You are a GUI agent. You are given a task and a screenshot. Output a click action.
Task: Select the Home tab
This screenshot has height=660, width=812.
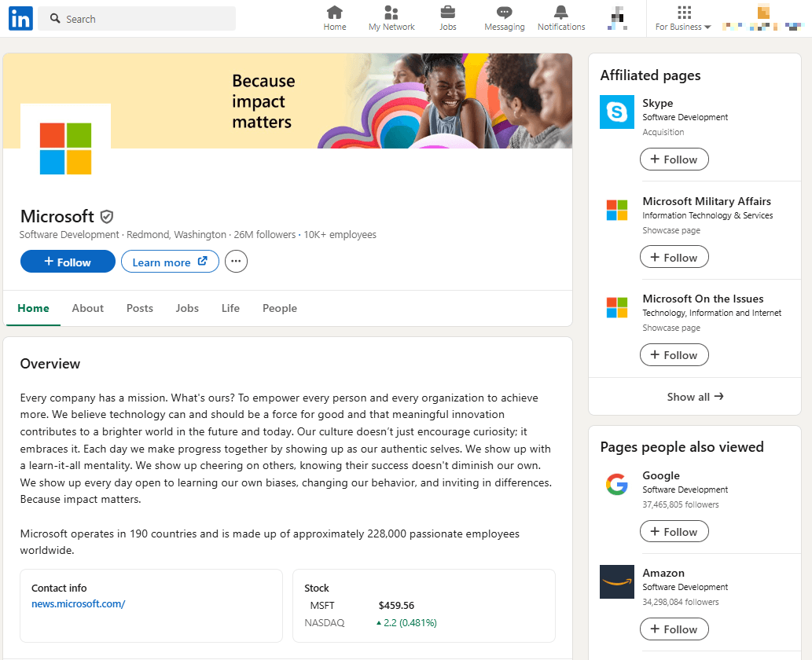[x=33, y=309]
